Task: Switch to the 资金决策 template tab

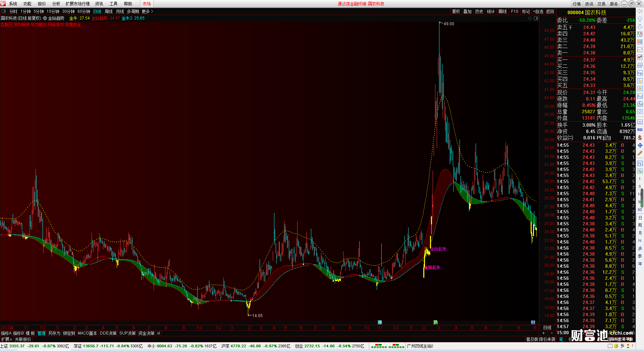Action: (146, 333)
